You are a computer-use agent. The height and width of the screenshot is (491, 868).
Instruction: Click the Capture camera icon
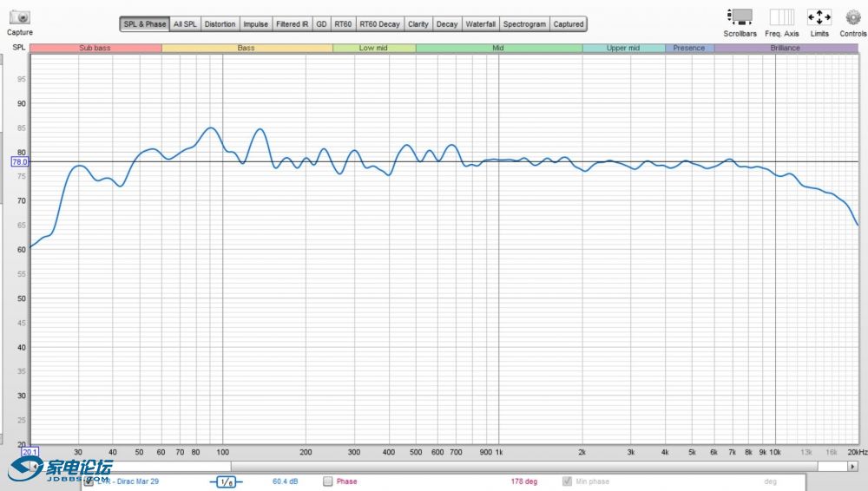coord(19,17)
